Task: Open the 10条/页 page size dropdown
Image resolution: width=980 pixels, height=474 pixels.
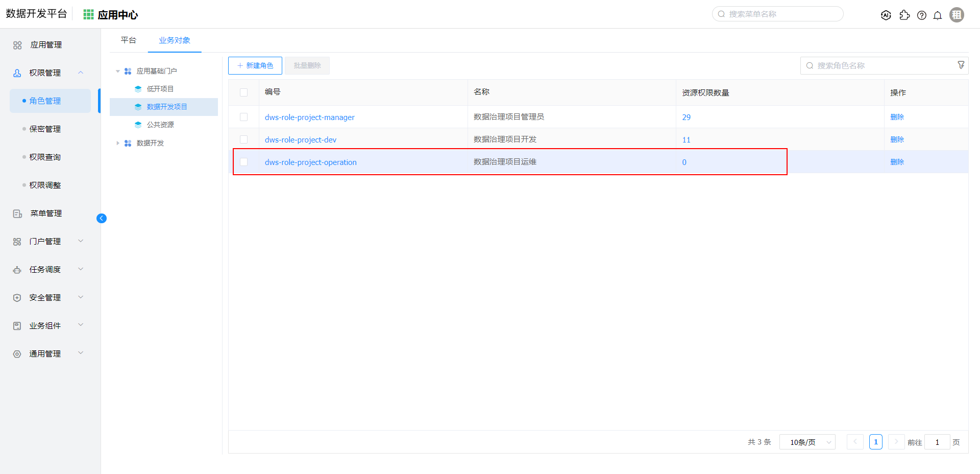Action: 807,442
